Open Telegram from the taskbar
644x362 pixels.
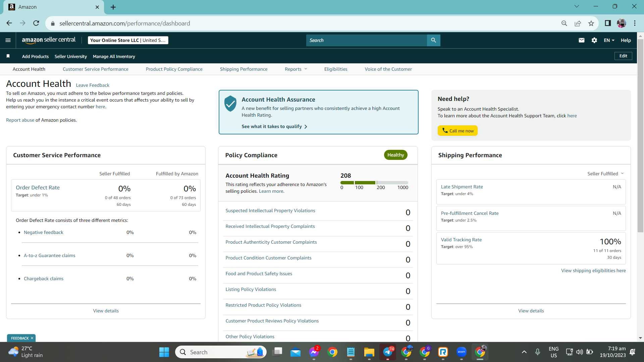click(x=388, y=352)
